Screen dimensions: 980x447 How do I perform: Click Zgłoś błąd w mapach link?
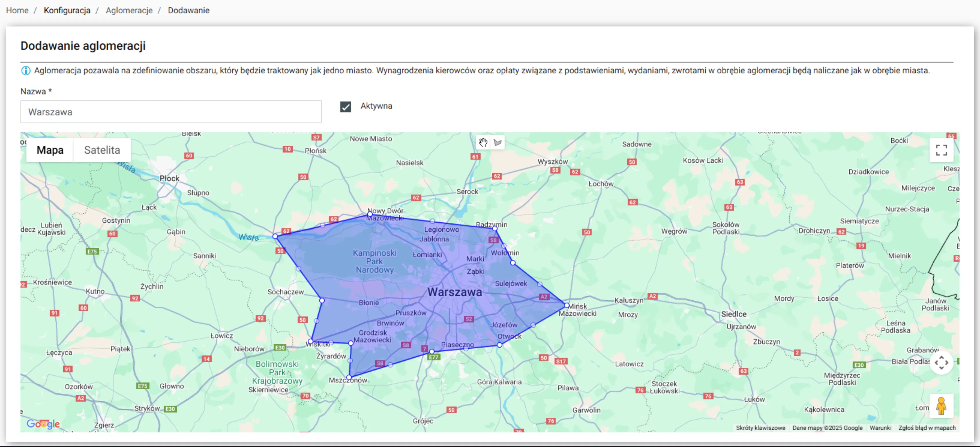point(927,428)
